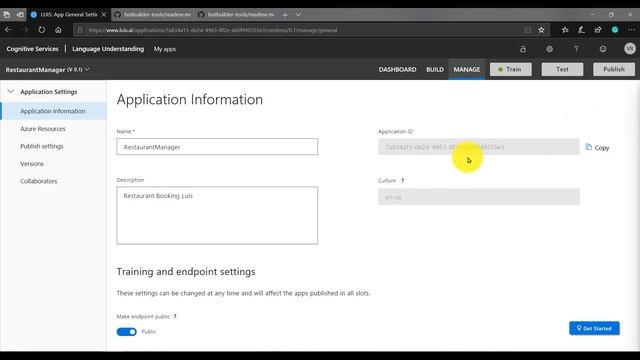Open tab previews chevron
The height and width of the screenshot is (360, 640).
[298, 15]
